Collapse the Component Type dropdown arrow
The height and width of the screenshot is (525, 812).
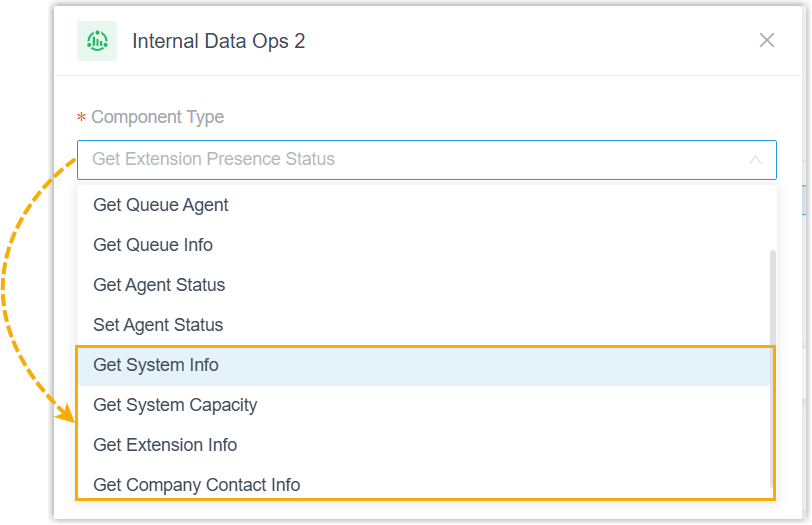(755, 160)
